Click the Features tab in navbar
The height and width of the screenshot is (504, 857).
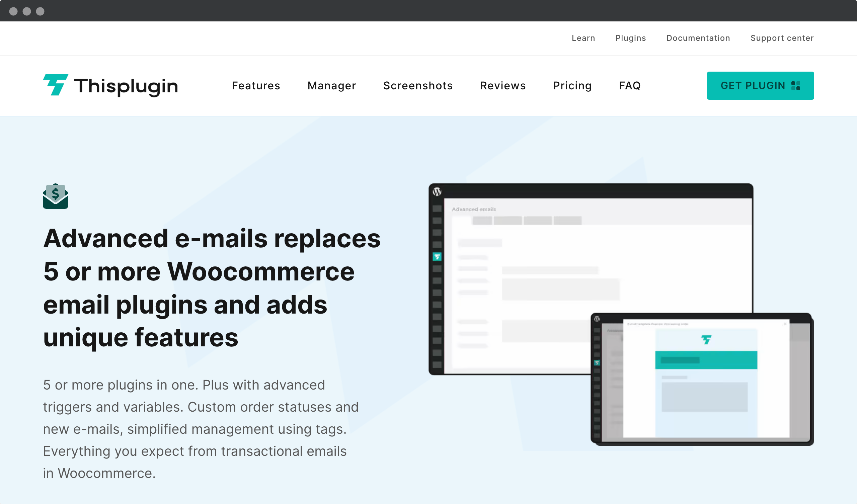[x=256, y=85]
